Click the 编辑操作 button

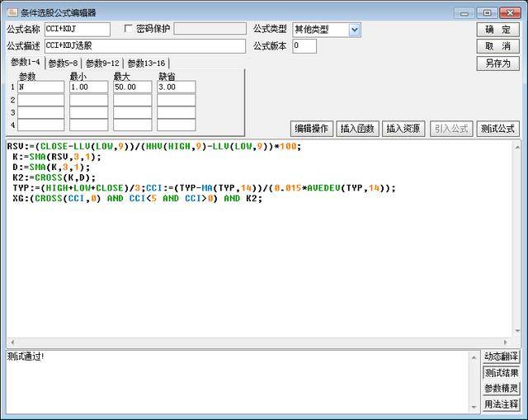point(313,129)
